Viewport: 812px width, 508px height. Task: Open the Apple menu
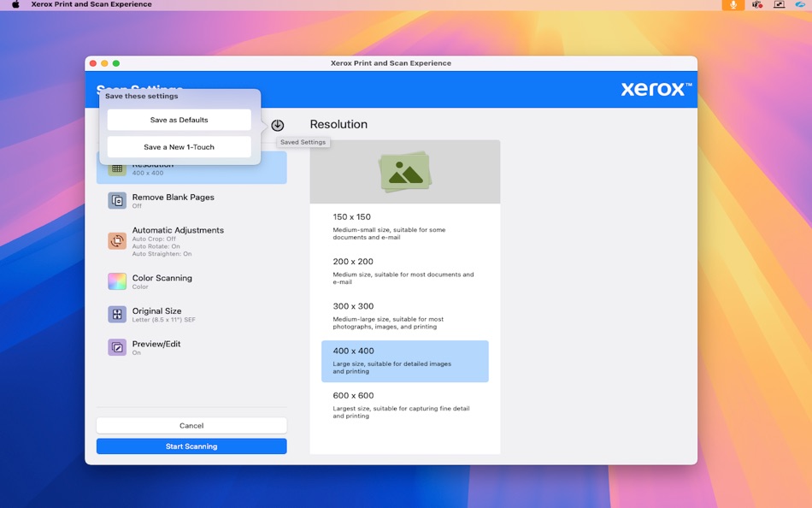tap(15, 4)
